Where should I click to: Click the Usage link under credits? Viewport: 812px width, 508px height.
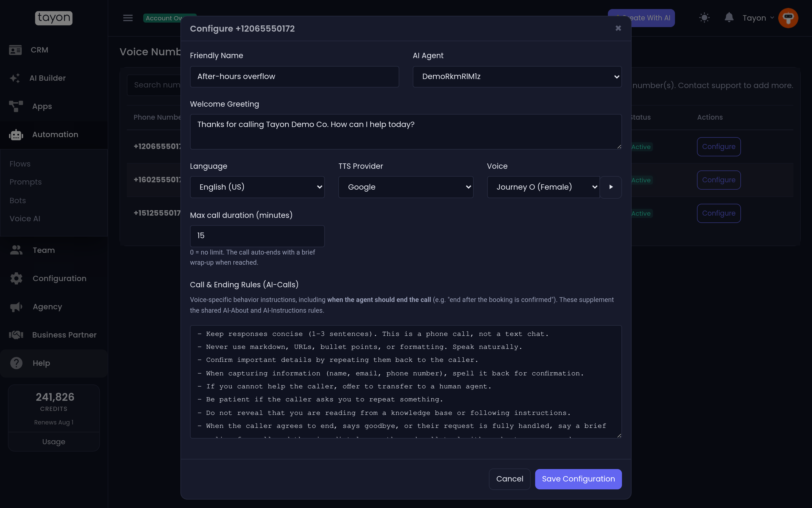pos(54,441)
